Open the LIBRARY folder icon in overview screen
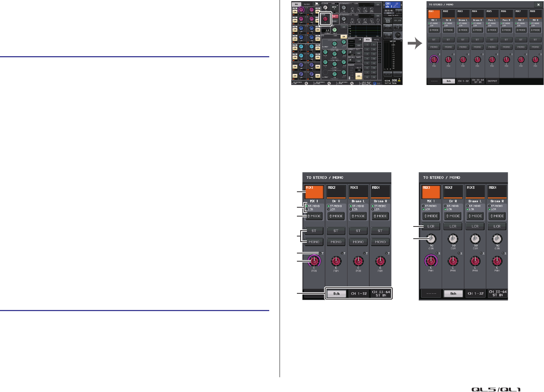Screen dimensions: 544x392 [317, 4]
